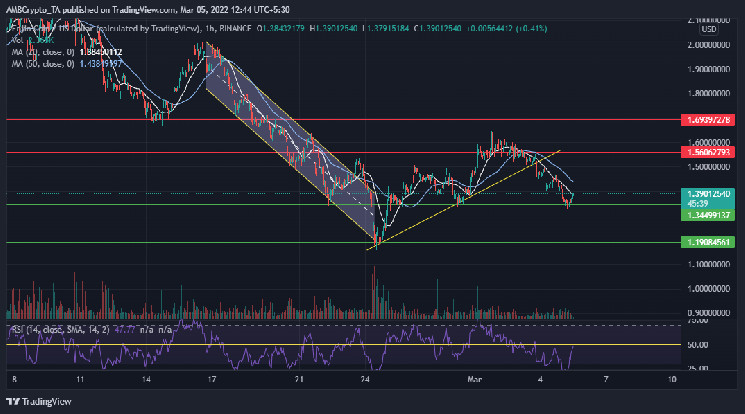The height and width of the screenshot is (414, 745).
Task: Select the MA (20, close, 0) indicator legend
Action: (x=43, y=52)
